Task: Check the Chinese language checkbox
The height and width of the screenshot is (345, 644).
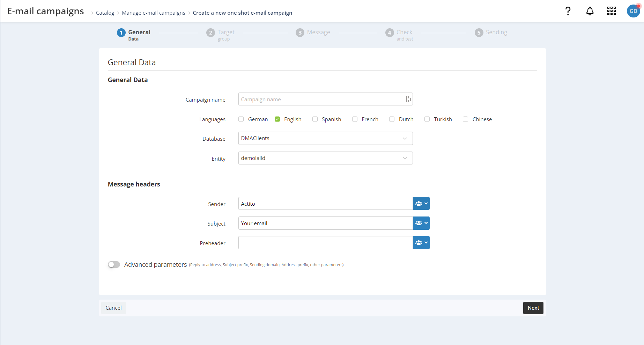Action: coord(466,119)
